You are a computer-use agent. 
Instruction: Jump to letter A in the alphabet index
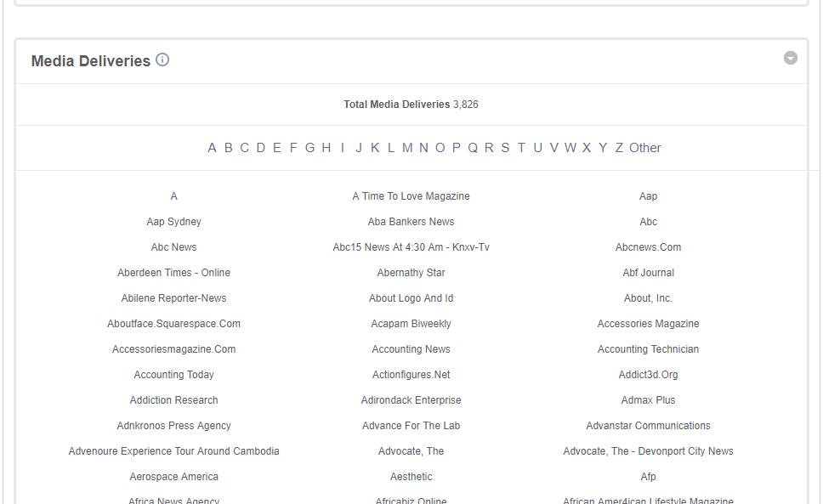tap(212, 148)
